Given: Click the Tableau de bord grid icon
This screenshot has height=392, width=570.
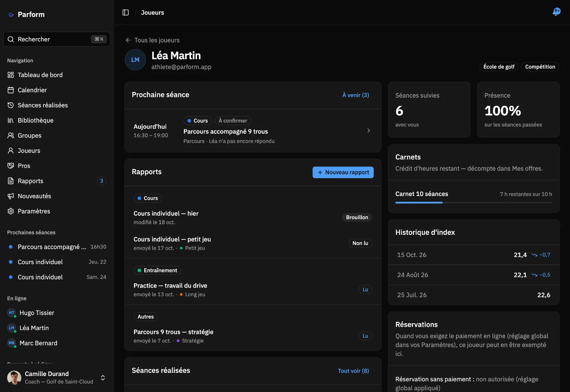Looking at the screenshot, I should pyautogui.click(x=11, y=75).
